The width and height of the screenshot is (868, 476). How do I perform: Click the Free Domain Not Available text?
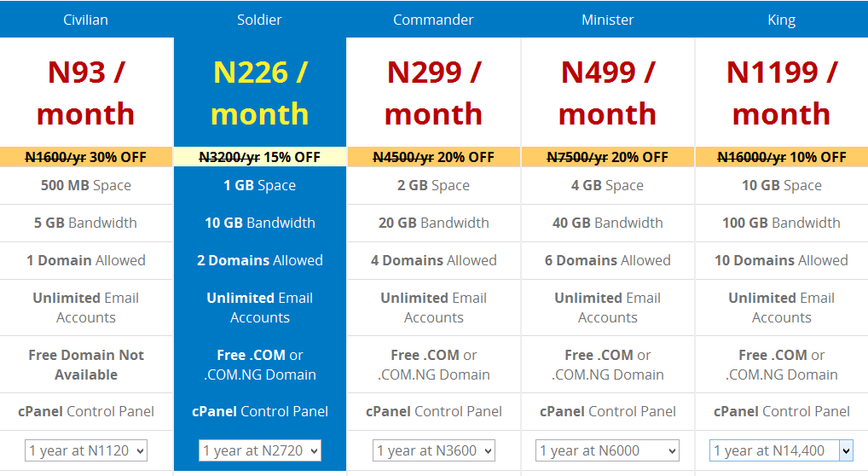click(x=86, y=364)
